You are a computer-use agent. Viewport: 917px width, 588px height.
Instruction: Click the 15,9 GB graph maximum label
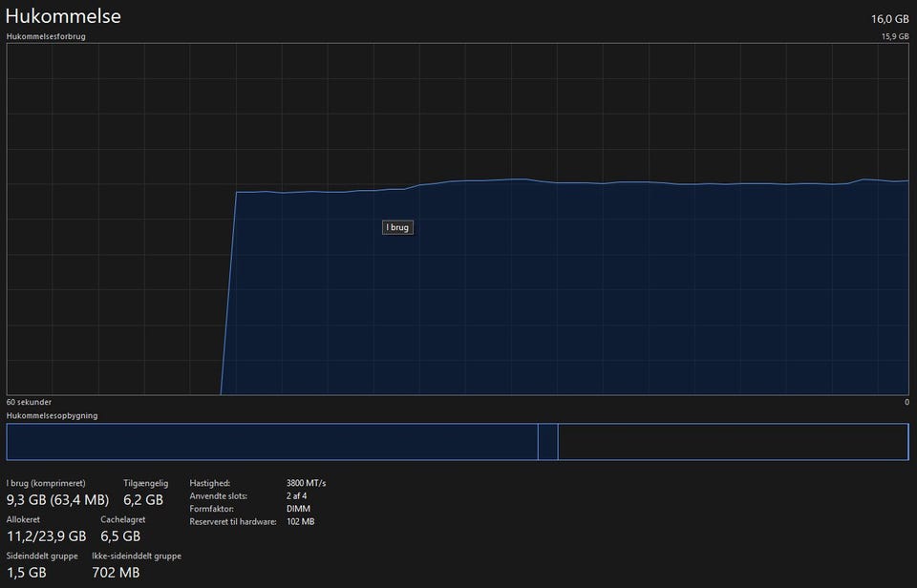pos(894,36)
